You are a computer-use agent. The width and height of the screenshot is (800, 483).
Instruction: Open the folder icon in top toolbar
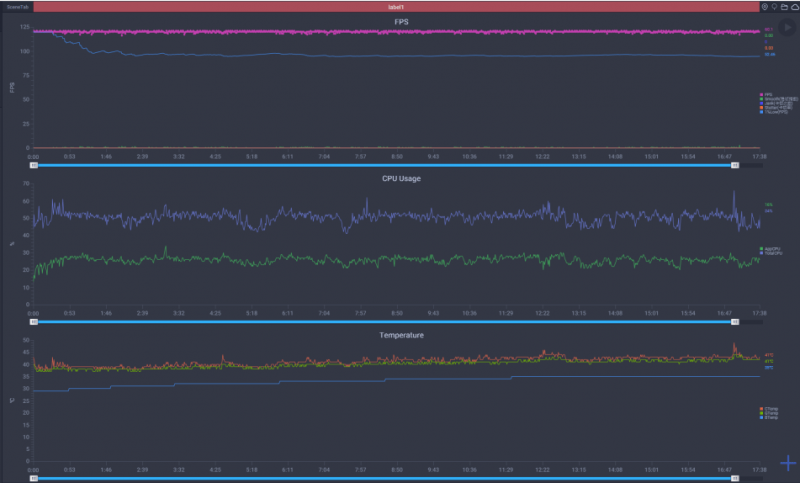pos(785,6)
